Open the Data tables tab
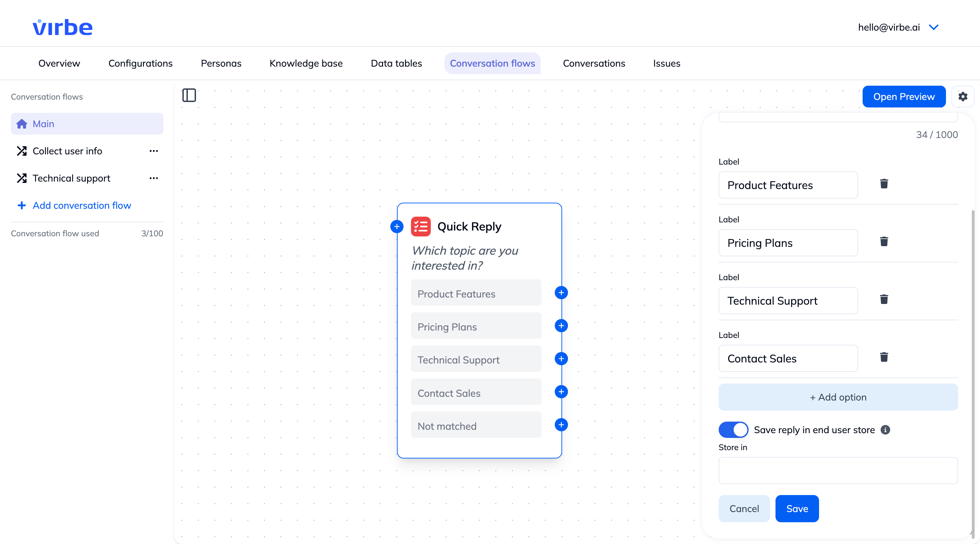 396,64
